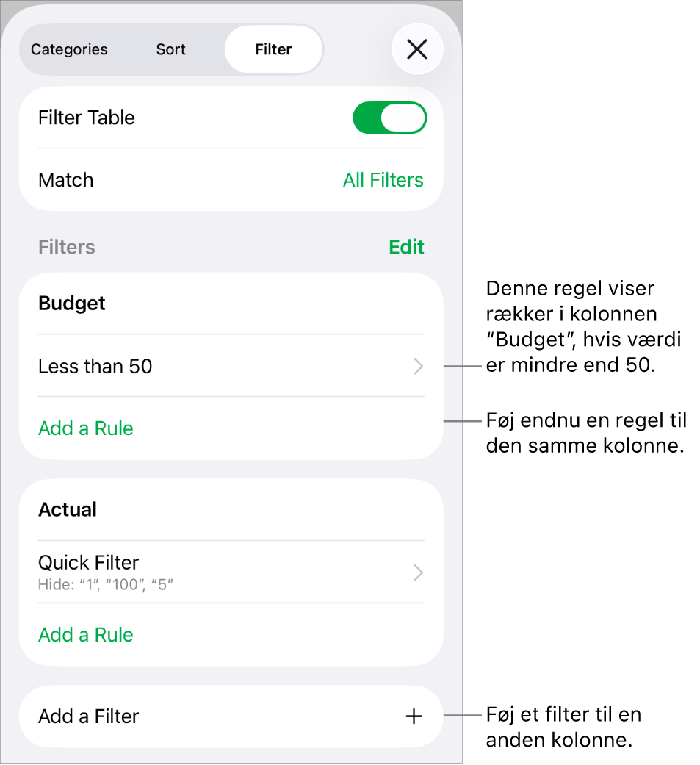Select the Filter tab
The image size is (700, 765).
click(x=273, y=49)
